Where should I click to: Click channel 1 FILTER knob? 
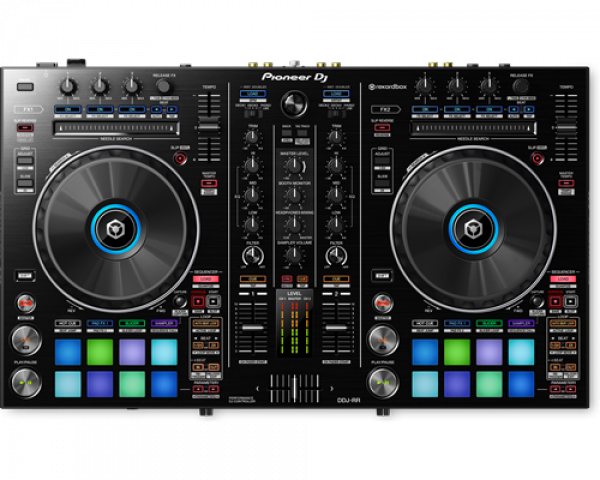(253, 256)
